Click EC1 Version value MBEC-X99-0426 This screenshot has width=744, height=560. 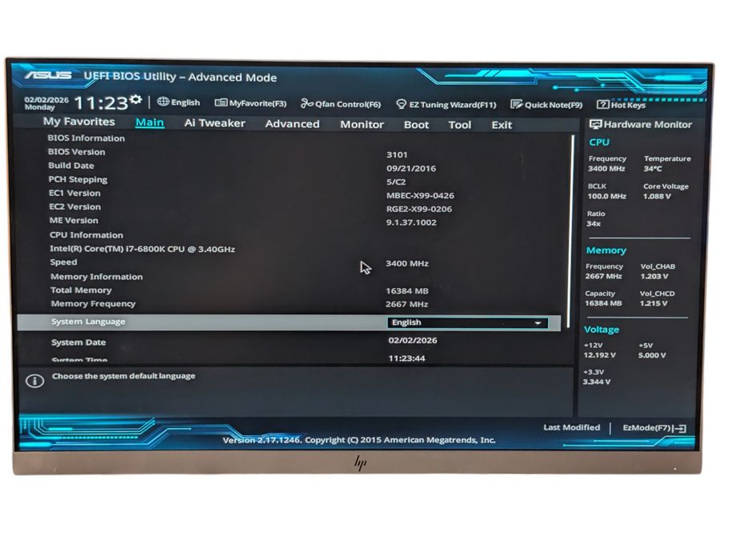(x=420, y=195)
